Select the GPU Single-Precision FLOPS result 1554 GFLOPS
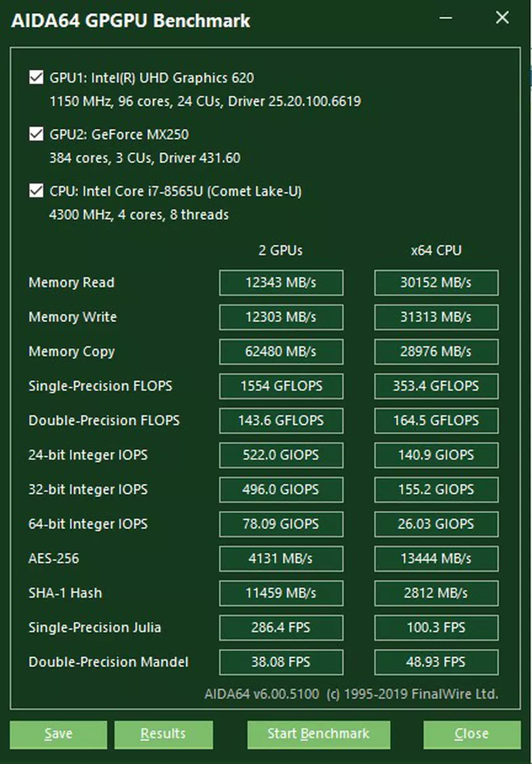 [281, 386]
